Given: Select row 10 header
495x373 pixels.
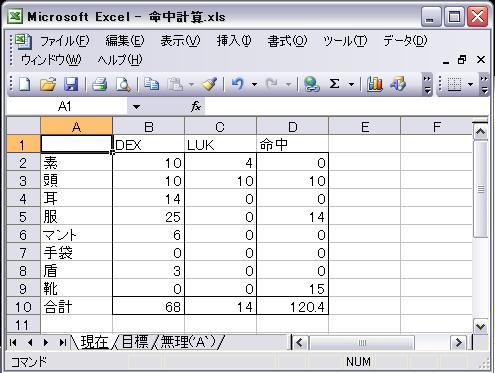Looking at the screenshot, I should [x=23, y=307].
